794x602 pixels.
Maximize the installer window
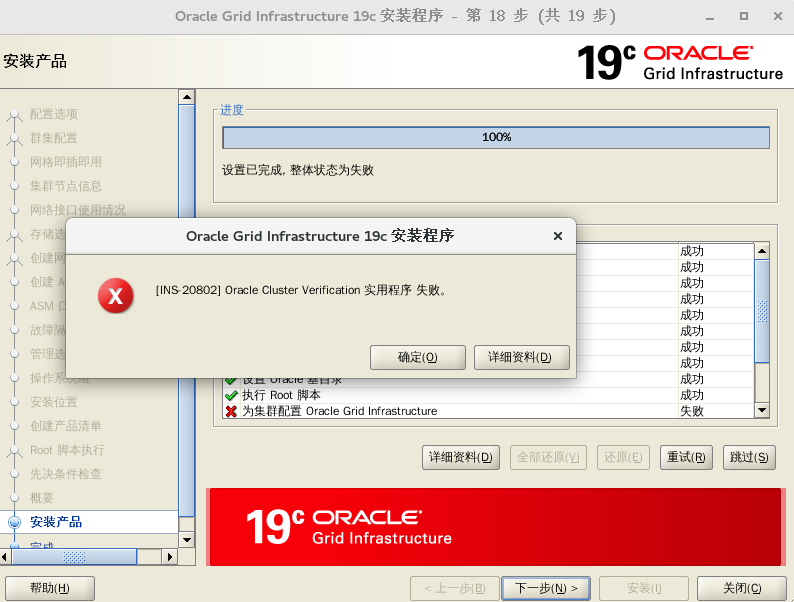(x=743, y=16)
